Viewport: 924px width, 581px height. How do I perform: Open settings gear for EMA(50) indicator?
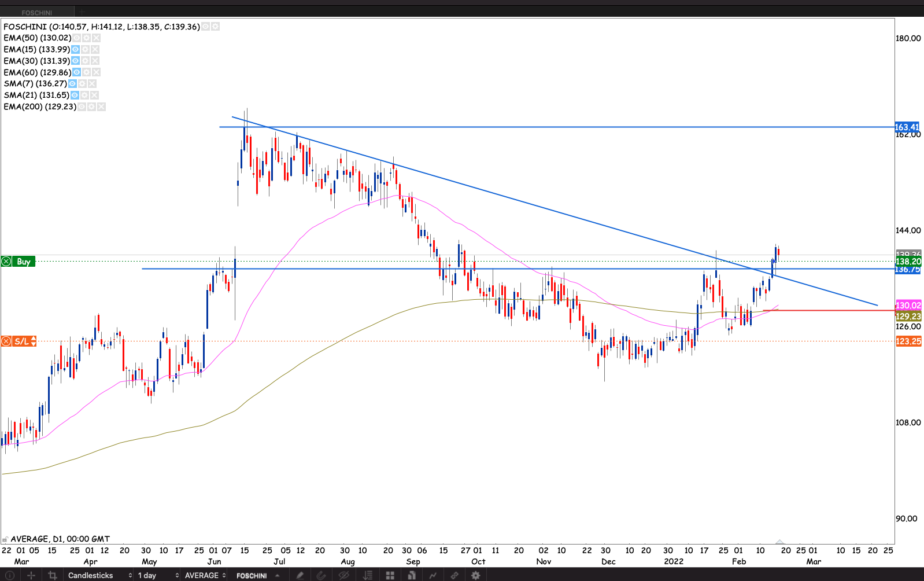click(x=86, y=38)
